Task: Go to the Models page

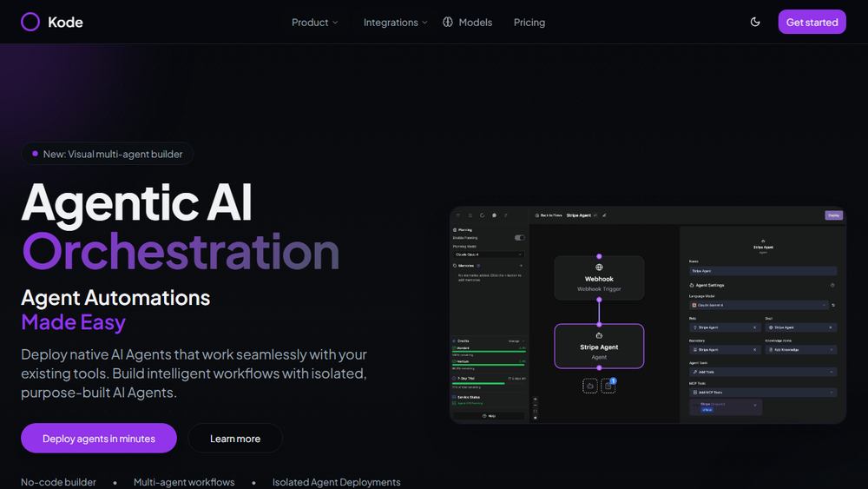Action: [475, 23]
